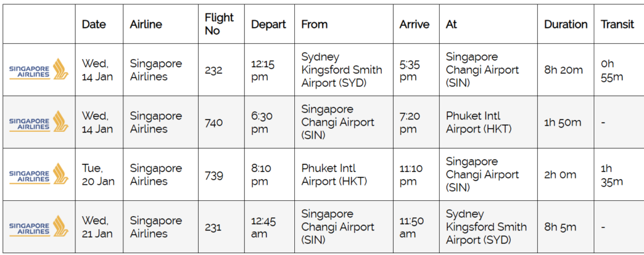
Task: Click the Duration column header
Action: pos(565,24)
